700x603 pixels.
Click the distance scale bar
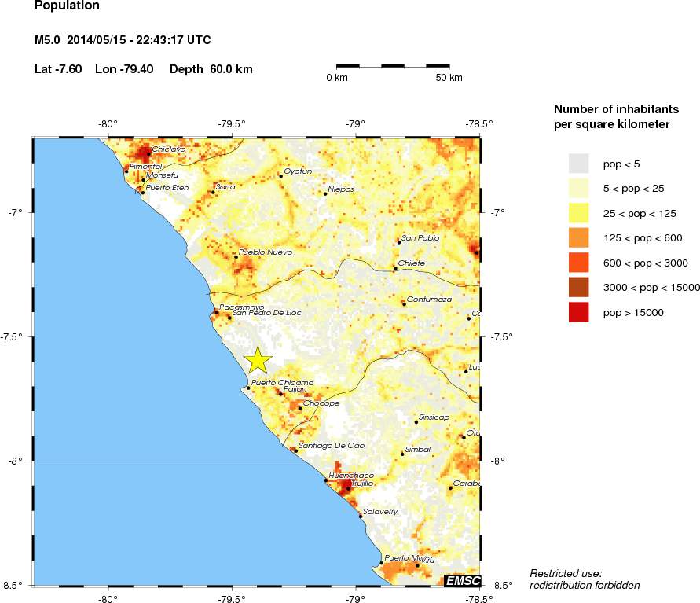[393, 66]
